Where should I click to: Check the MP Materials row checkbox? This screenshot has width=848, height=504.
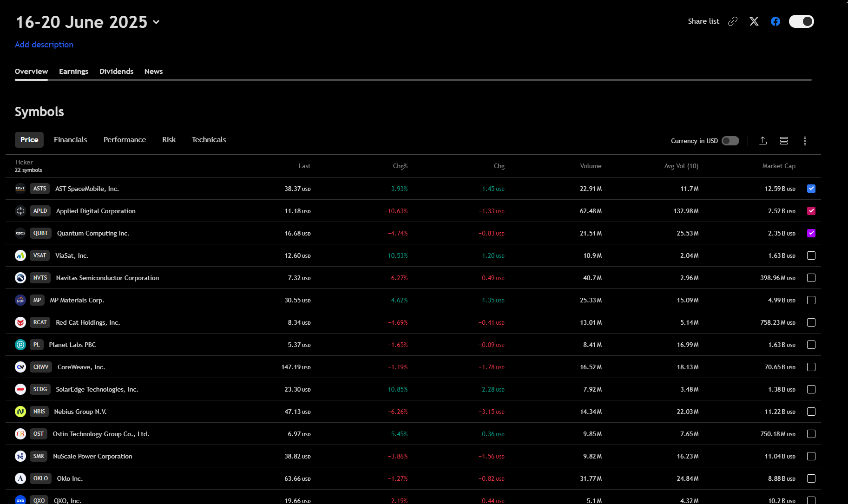pyautogui.click(x=811, y=300)
